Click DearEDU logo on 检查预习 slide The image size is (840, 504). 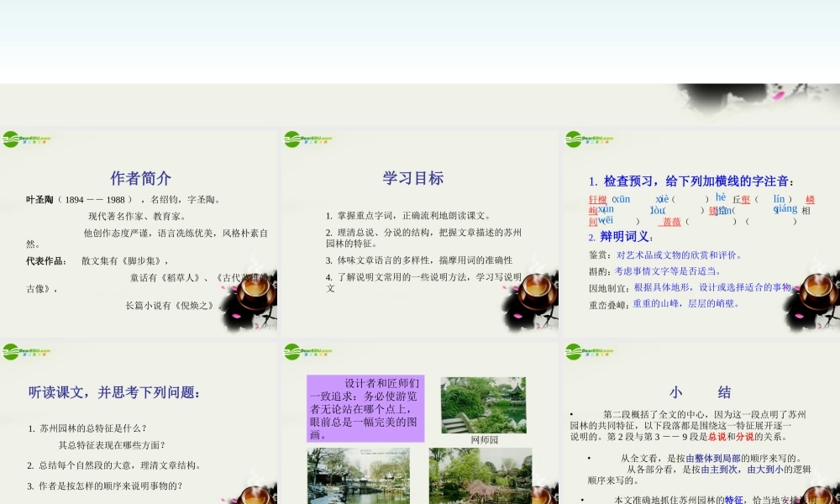point(590,139)
